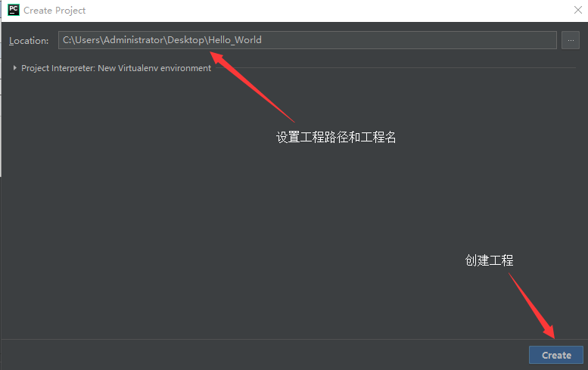The height and width of the screenshot is (370, 588).
Task: Click into the Location path field
Action: (307, 40)
